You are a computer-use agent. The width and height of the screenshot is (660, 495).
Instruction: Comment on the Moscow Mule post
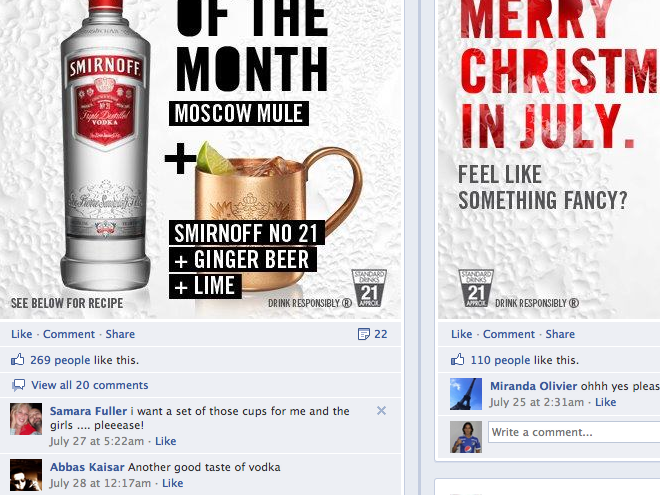pos(69,334)
